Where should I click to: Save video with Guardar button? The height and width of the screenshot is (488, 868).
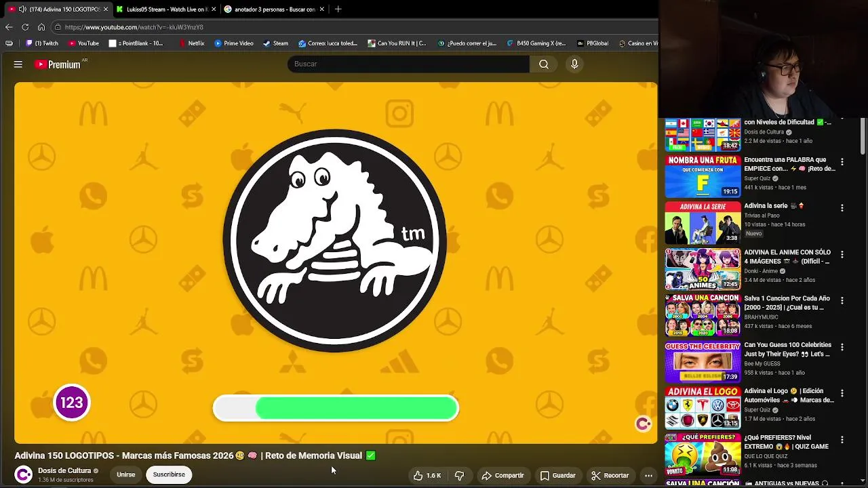coord(557,475)
